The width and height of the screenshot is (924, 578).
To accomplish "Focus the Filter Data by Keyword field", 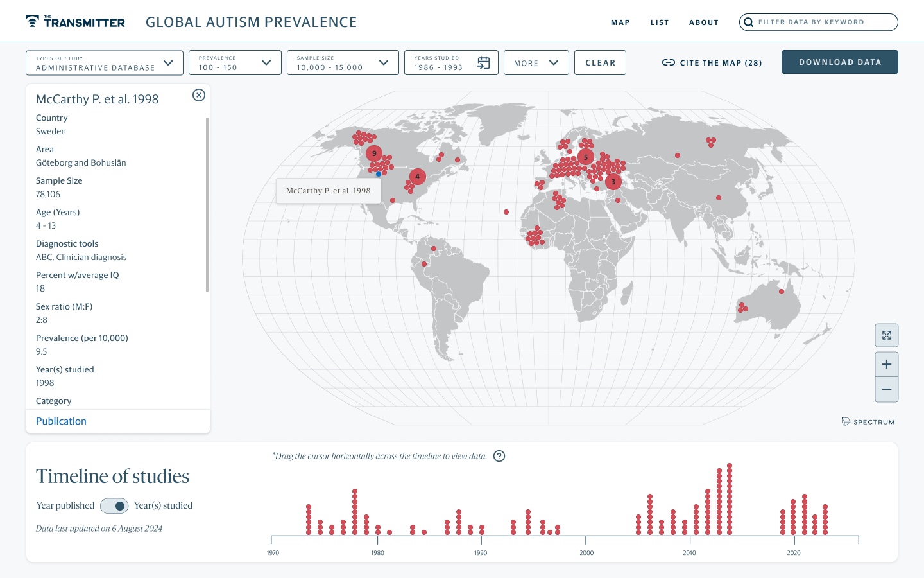I will pos(819,22).
